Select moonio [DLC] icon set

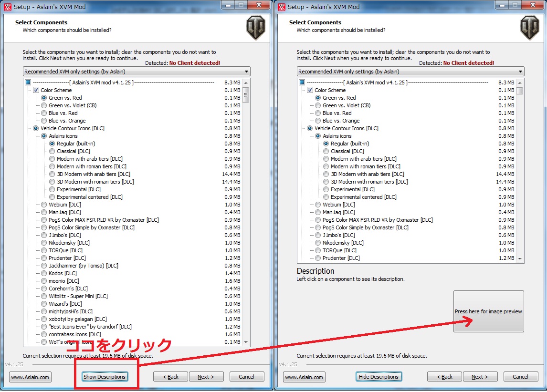(x=44, y=281)
